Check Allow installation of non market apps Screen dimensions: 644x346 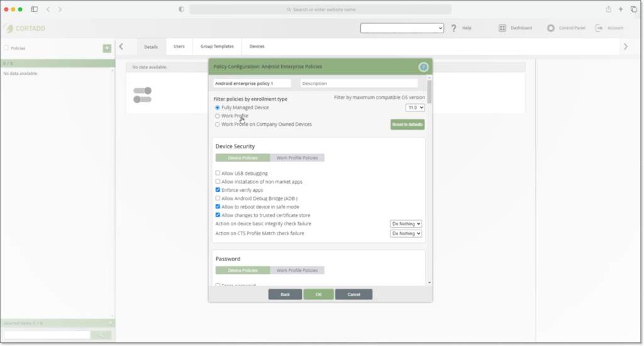218,181
